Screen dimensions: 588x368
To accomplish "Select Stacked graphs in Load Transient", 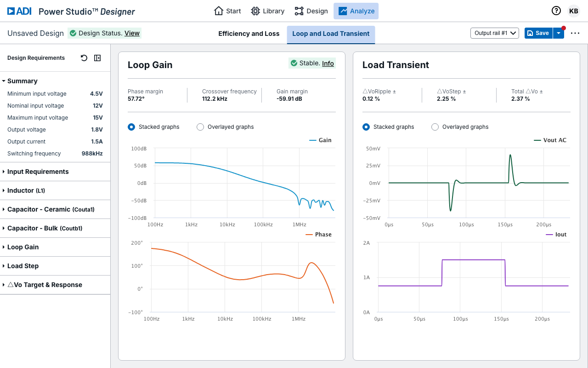I will point(366,127).
